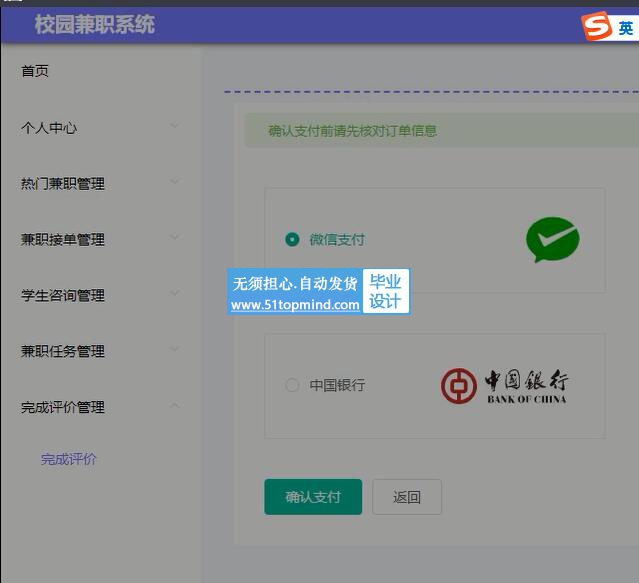Open the 完成评价管理 menu
The height and width of the screenshot is (583, 639).
pyautogui.click(x=102, y=407)
